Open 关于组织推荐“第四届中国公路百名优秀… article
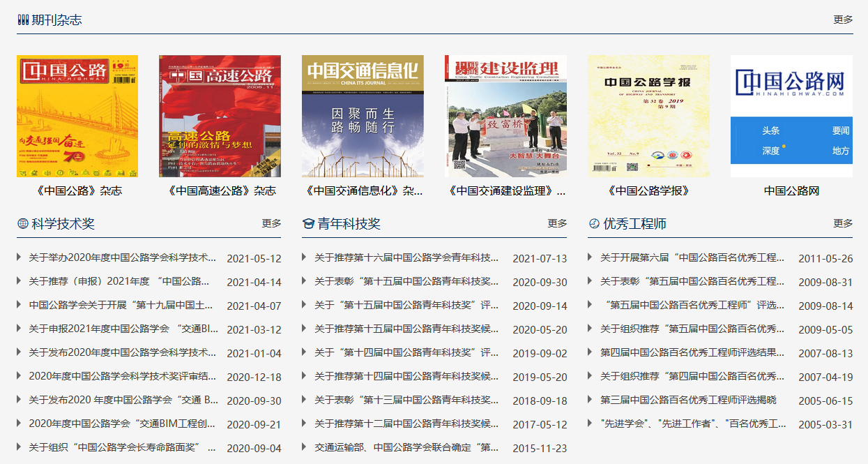Image resolution: width=868 pixels, height=464 pixels. (x=692, y=376)
